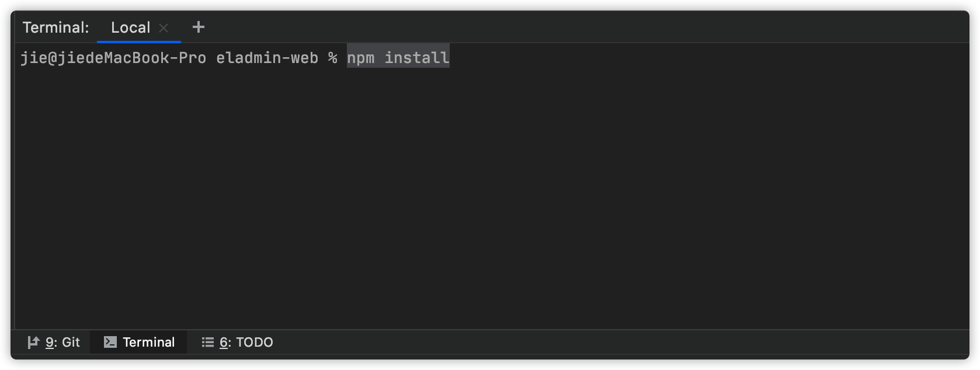Screen dimensions: 980x370
Task: Click the space between 'npm' and 'install'
Action: [380, 58]
